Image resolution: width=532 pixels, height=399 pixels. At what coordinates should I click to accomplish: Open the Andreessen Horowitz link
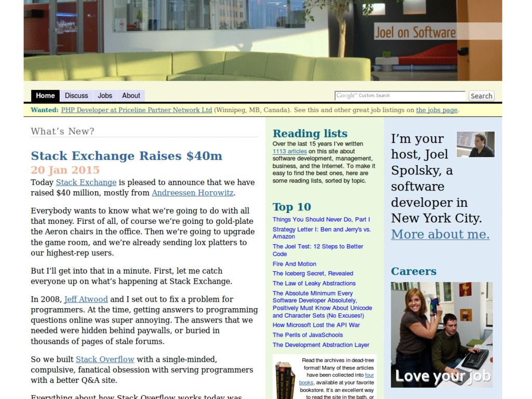tap(193, 193)
